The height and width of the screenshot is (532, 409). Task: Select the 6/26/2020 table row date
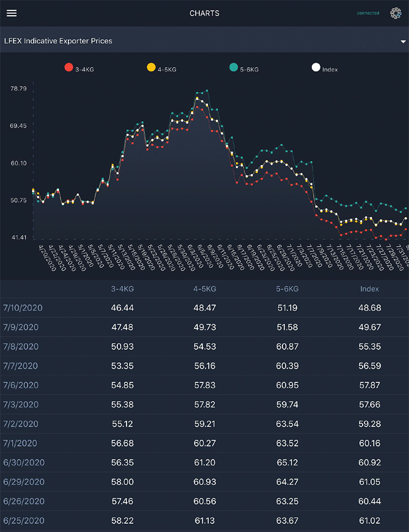pos(24,501)
